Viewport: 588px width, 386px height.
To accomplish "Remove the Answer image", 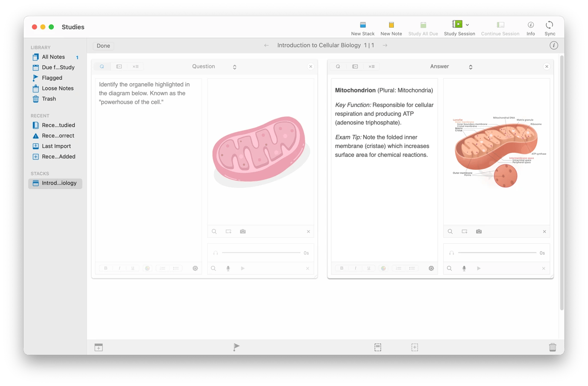I will [544, 232].
